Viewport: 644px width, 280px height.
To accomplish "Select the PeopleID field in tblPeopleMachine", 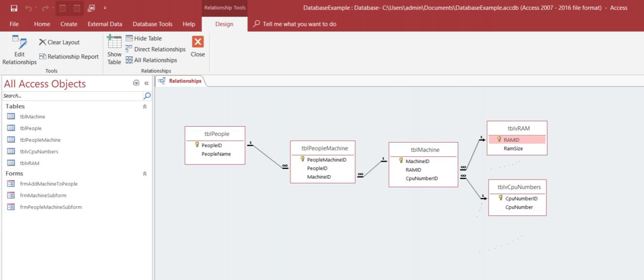I will point(317,168).
